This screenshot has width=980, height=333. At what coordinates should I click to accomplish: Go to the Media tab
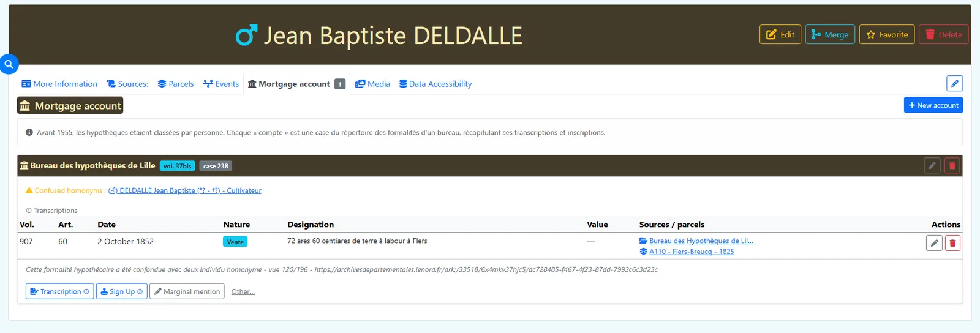[372, 84]
